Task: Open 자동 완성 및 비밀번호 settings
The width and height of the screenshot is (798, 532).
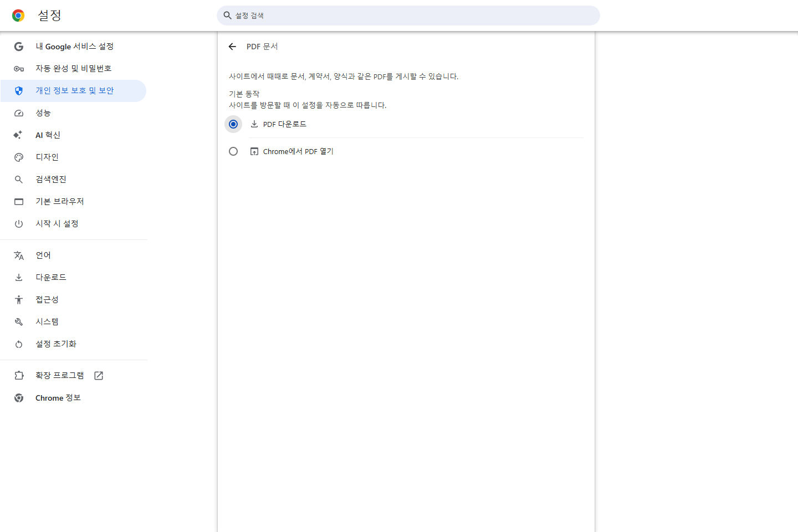Action: pyautogui.click(x=74, y=69)
